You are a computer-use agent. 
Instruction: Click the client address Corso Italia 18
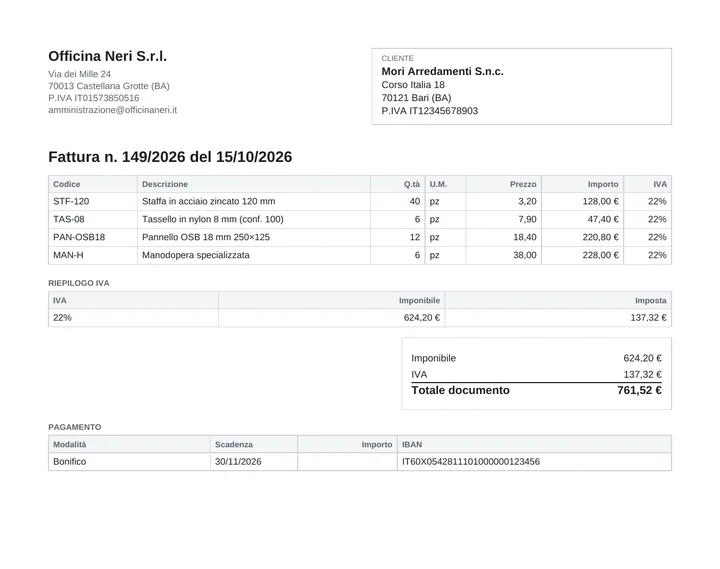pos(413,85)
